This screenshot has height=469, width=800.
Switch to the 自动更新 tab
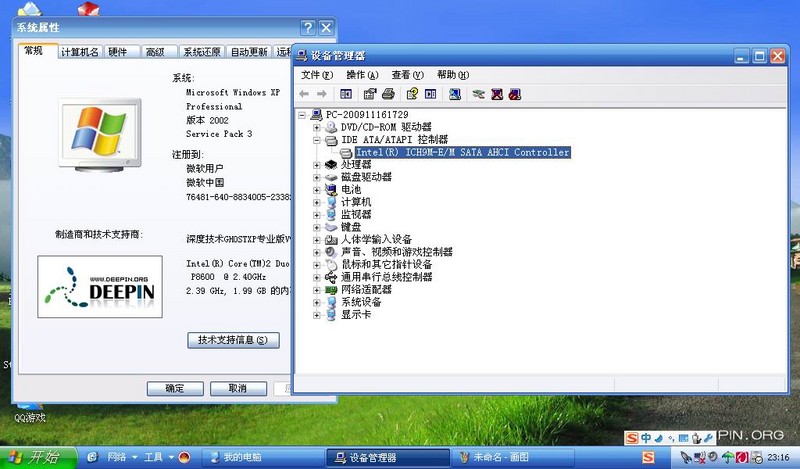[x=249, y=52]
